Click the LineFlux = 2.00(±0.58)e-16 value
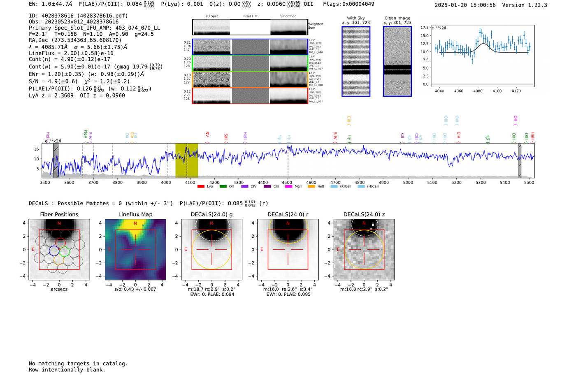Image resolution: width=576 pixels, height=392 pixels. [71, 53]
